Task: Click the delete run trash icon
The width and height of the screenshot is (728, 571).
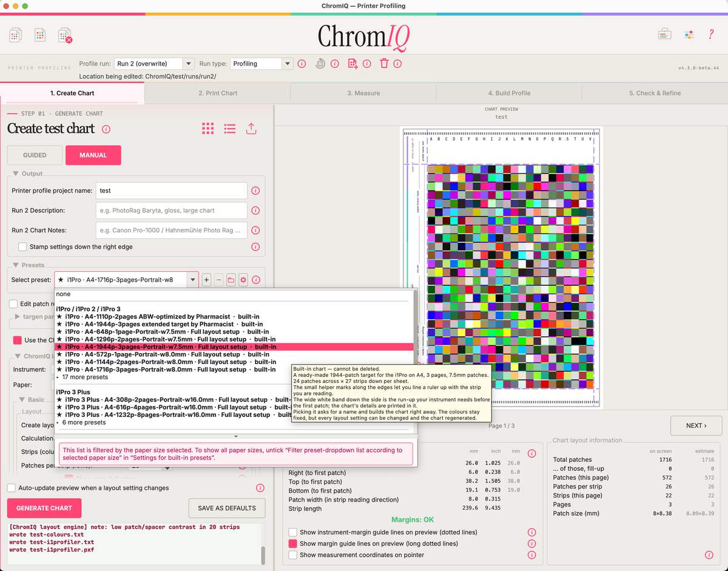Action: pos(384,64)
